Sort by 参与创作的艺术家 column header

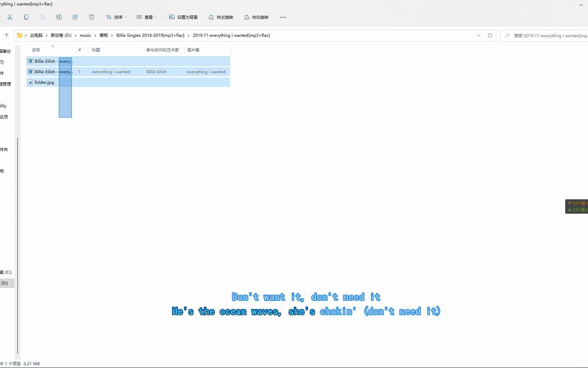(164, 50)
